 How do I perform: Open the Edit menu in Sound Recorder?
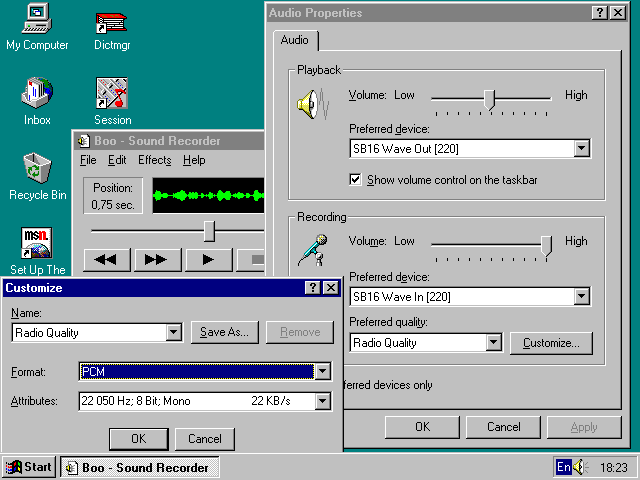point(117,160)
